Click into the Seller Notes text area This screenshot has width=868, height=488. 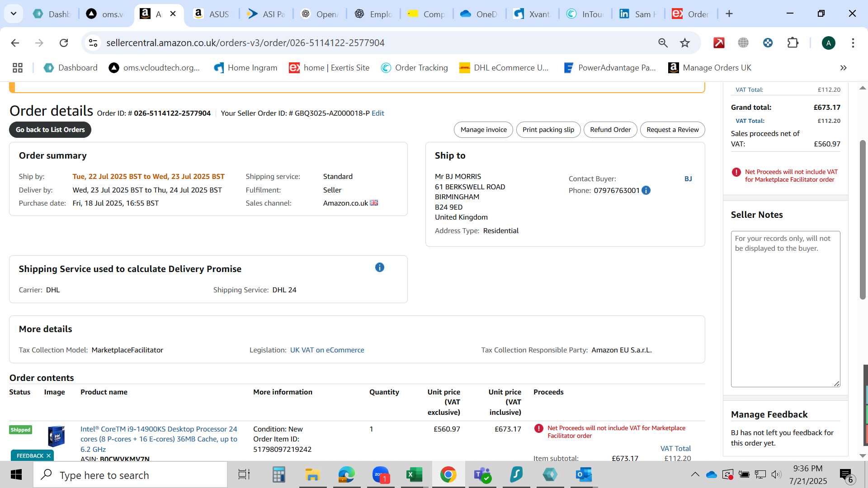click(x=785, y=309)
